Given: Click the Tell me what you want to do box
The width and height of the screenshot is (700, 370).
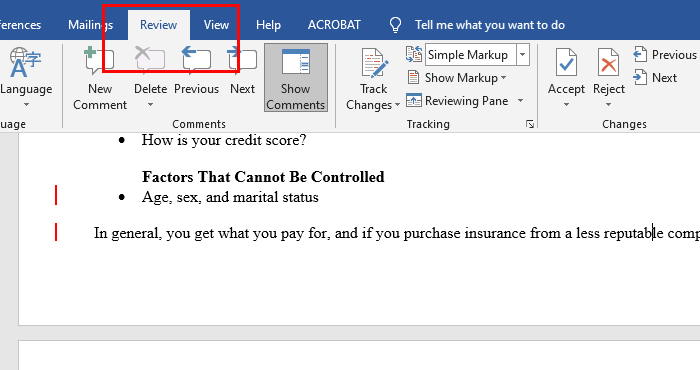Looking at the screenshot, I should pos(490,25).
